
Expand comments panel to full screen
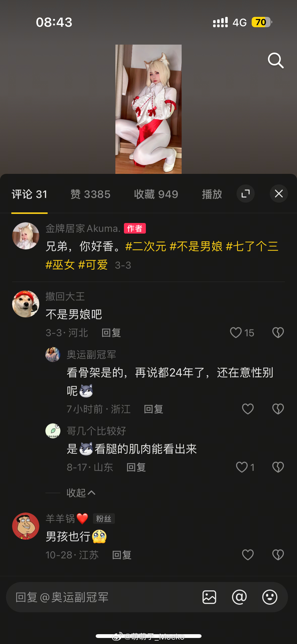point(245,194)
